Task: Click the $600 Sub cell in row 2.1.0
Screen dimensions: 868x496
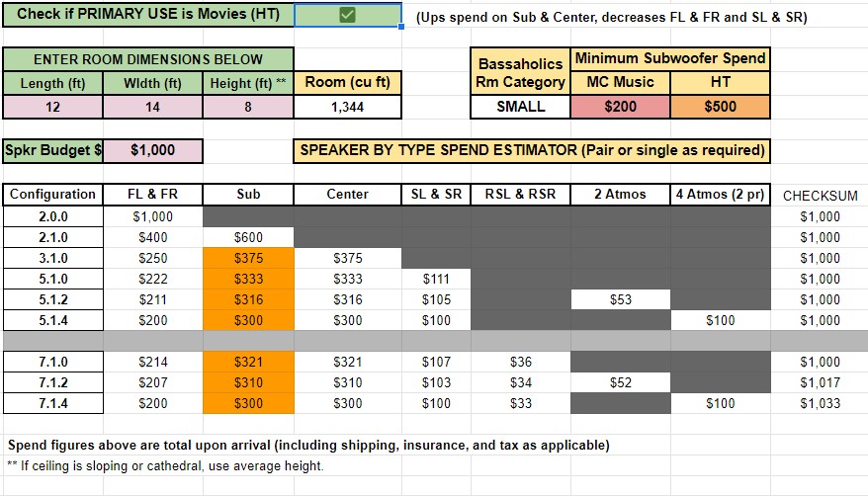Action: point(248,237)
